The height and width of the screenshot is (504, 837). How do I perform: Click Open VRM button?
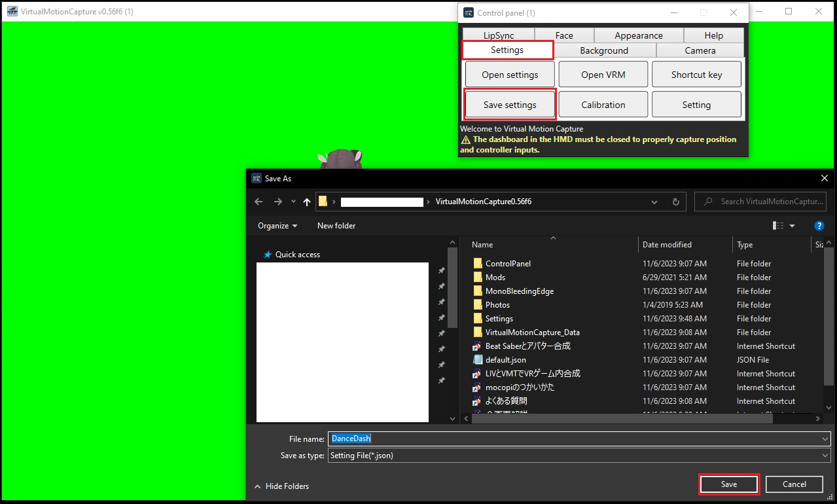[x=603, y=75]
